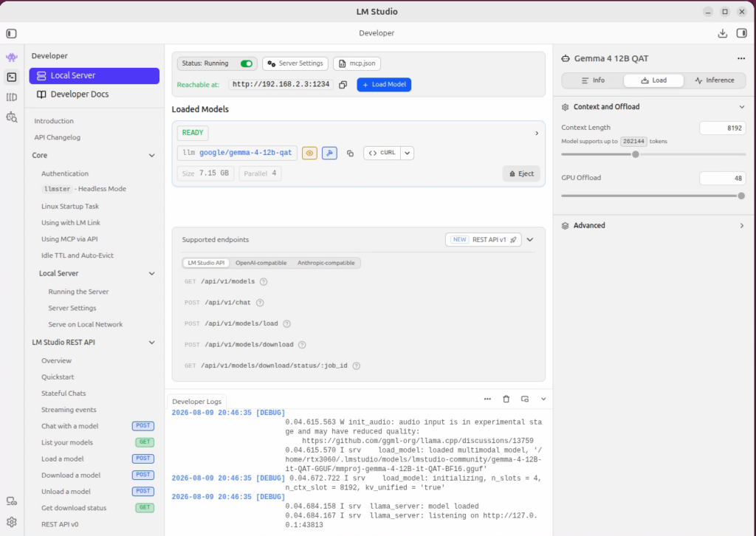This screenshot has width=756, height=536.
Task: Open the Developer terminal icon in sidebar
Action: tap(12, 77)
